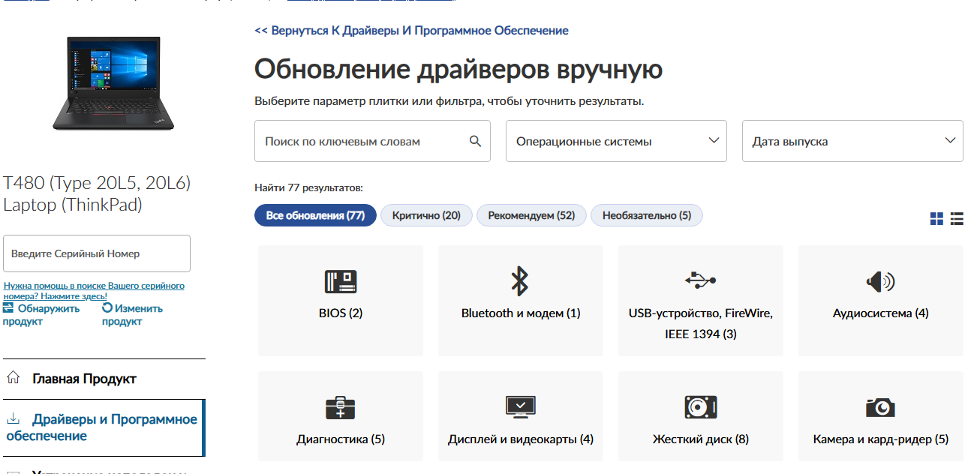This screenshot has height=474, width=980.
Task: Click Найти 77 результатов text
Action: pos(308,188)
